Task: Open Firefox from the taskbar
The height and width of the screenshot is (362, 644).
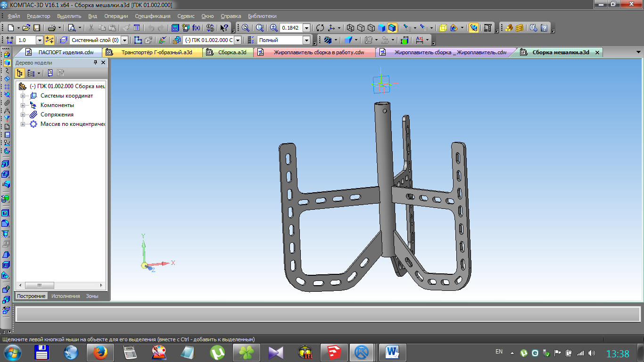Action: pos(100,352)
